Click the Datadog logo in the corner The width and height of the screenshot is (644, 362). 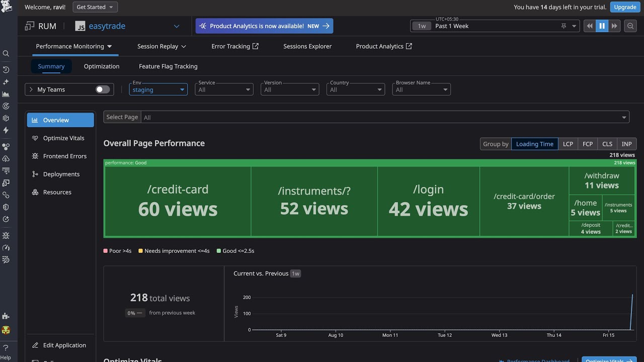coord(6,7)
